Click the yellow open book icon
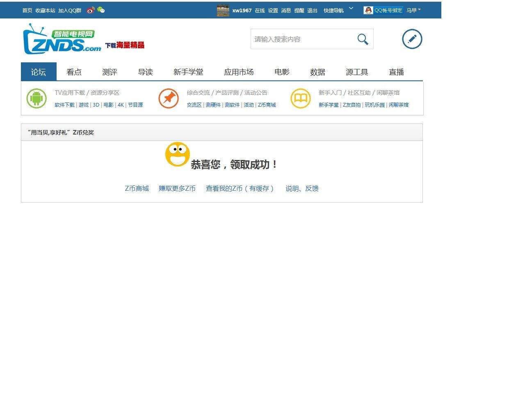525x420 pixels. pos(301,98)
